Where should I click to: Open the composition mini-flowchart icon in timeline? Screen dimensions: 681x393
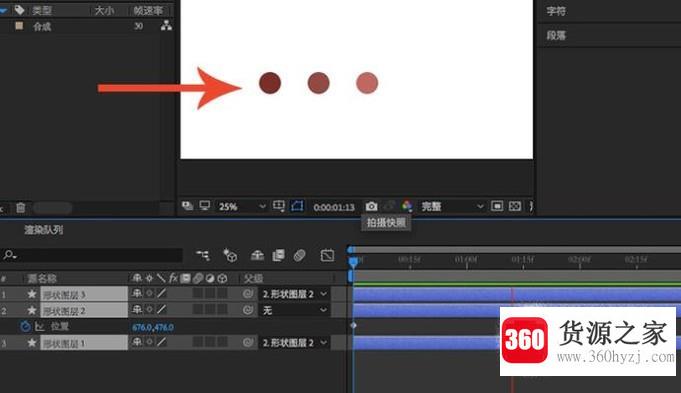coord(202,255)
